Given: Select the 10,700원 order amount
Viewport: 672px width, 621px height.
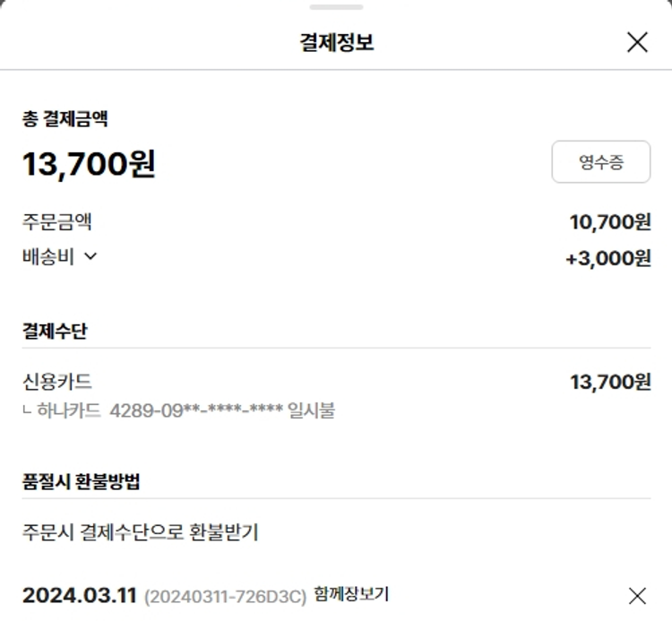Looking at the screenshot, I should point(610,221).
